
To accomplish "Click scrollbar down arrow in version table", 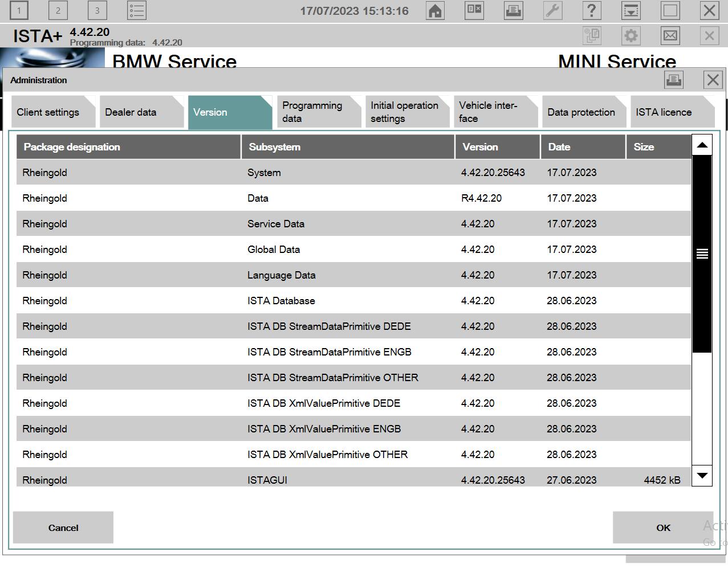I will click(702, 475).
